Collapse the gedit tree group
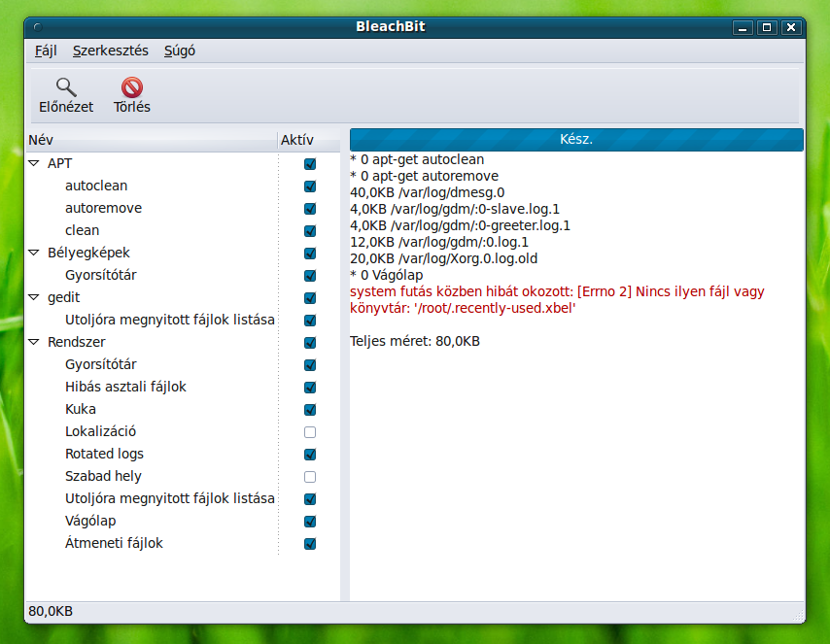The height and width of the screenshot is (644, 830). (x=34, y=297)
